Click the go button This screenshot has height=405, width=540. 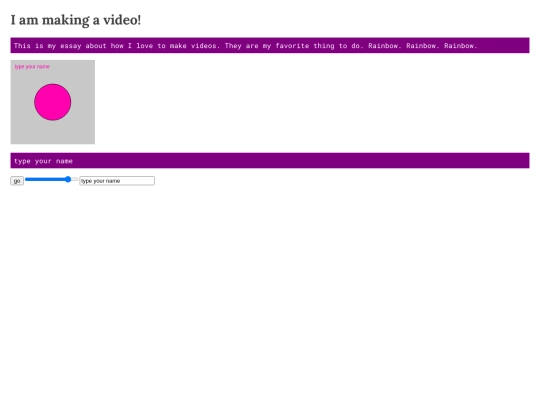pyautogui.click(x=17, y=181)
